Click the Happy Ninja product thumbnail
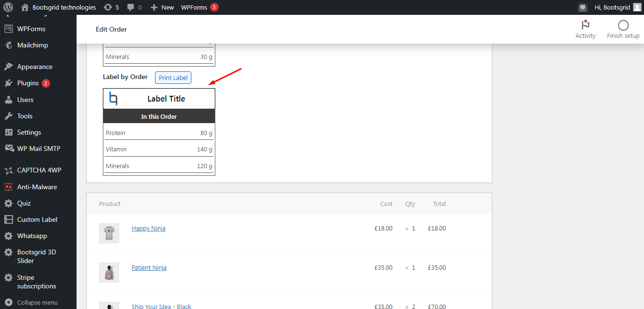Image resolution: width=644 pixels, height=309 pixels. [x=109, y=233]
